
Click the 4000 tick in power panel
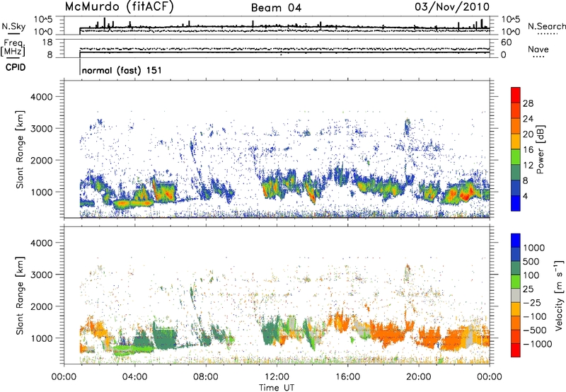tap(41, 97)
